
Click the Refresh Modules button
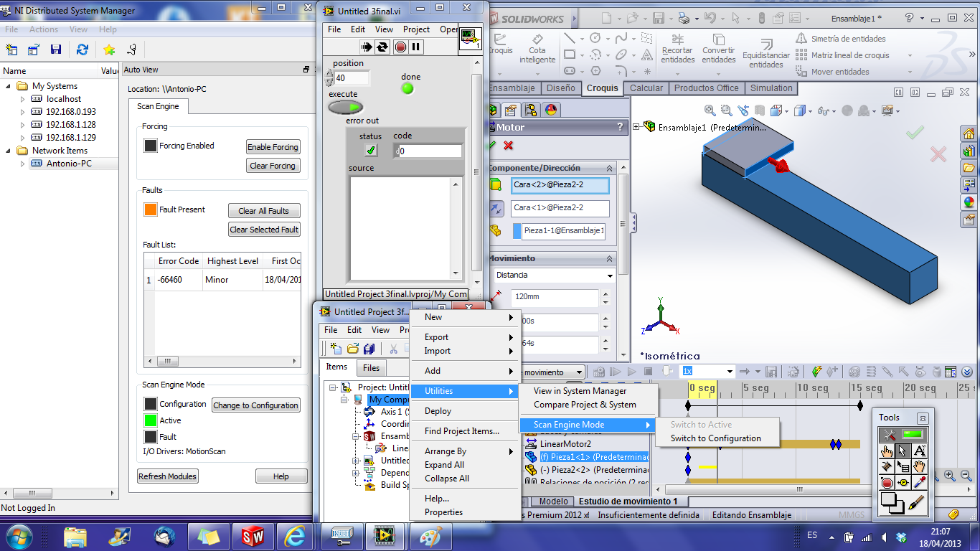[x=168, y=476]
